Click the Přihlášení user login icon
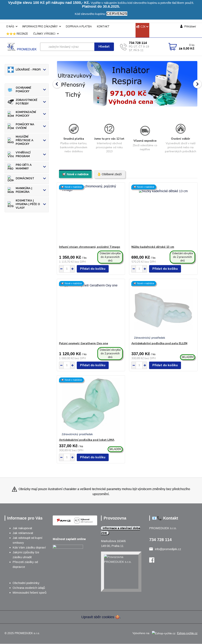 pyautogui.click(x=181, y=27)
